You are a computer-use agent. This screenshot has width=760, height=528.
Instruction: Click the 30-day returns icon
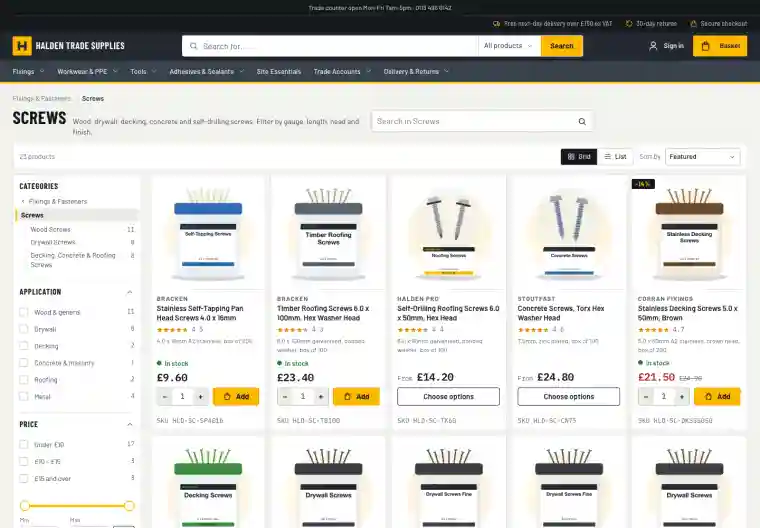tap(629, 23)
